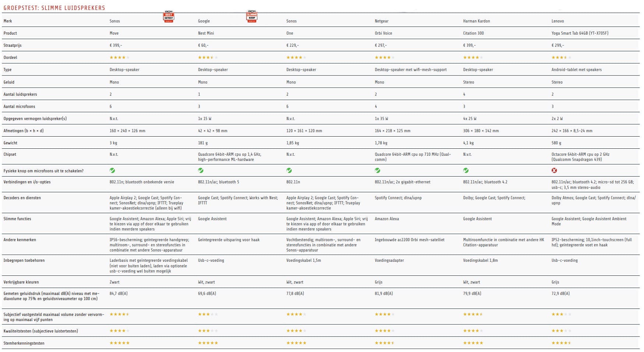The image size is (644, 352).
Task: Click the Straatprijs row label
Action: pos(13,45)
